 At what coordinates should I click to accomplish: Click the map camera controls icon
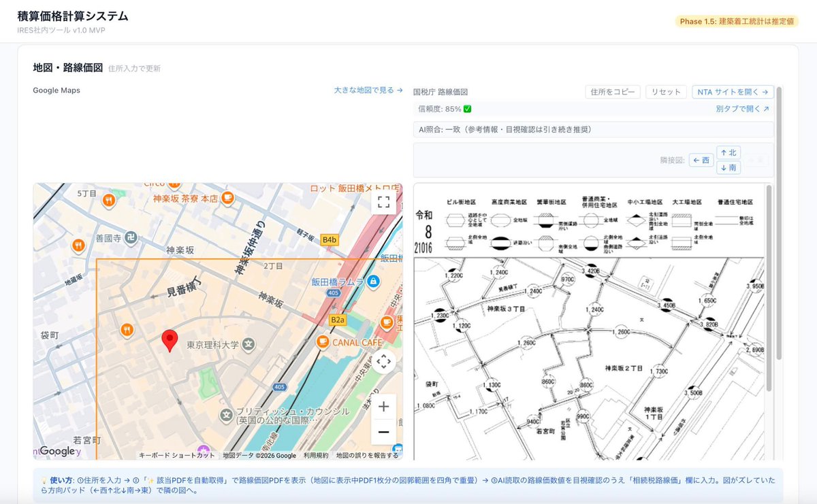click(383, 361)
